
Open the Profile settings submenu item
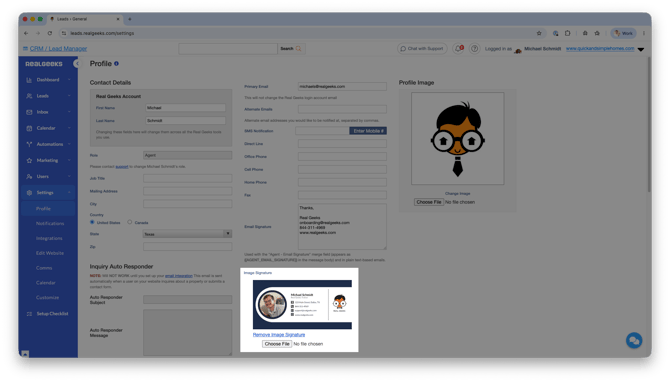point(43,209)
